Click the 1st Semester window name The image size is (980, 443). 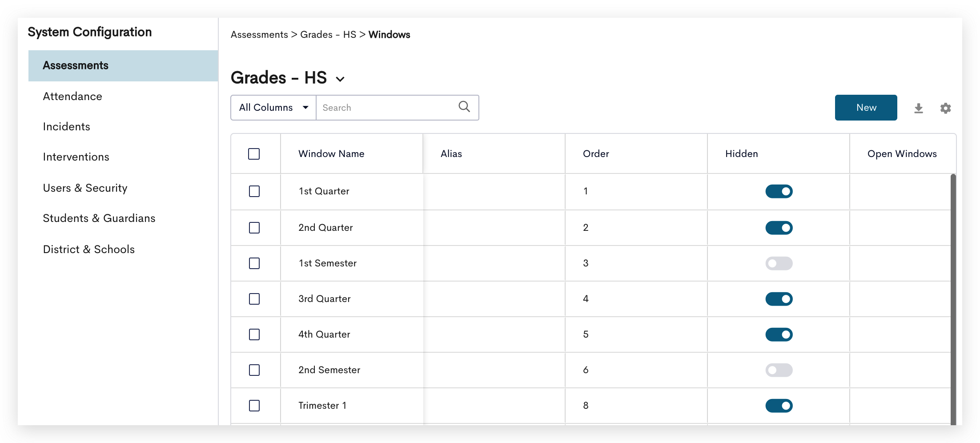[328, 263]
